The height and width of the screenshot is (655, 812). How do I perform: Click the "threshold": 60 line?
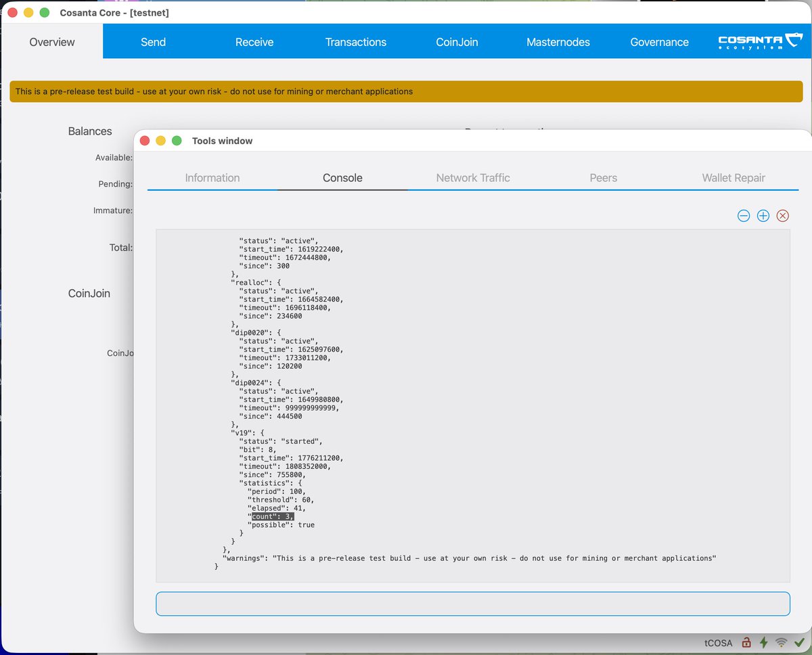(x=281, y=499)
